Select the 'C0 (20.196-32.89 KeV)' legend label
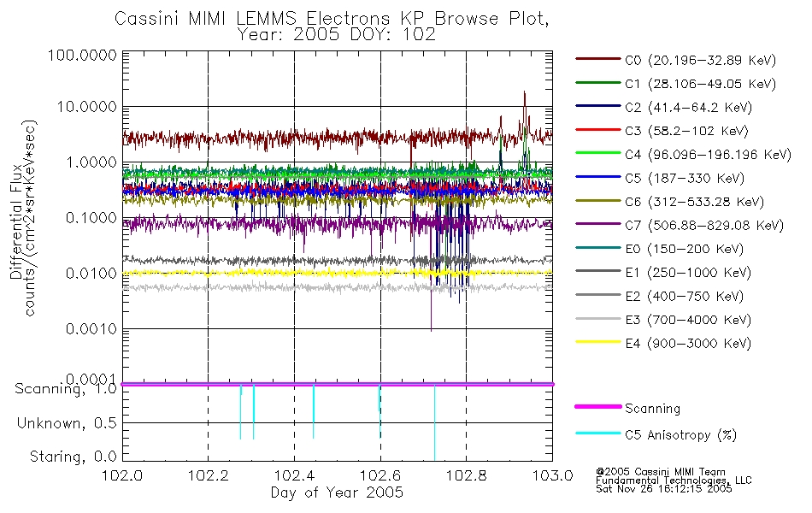The image size is (812, 513). (x=701, y=61)
